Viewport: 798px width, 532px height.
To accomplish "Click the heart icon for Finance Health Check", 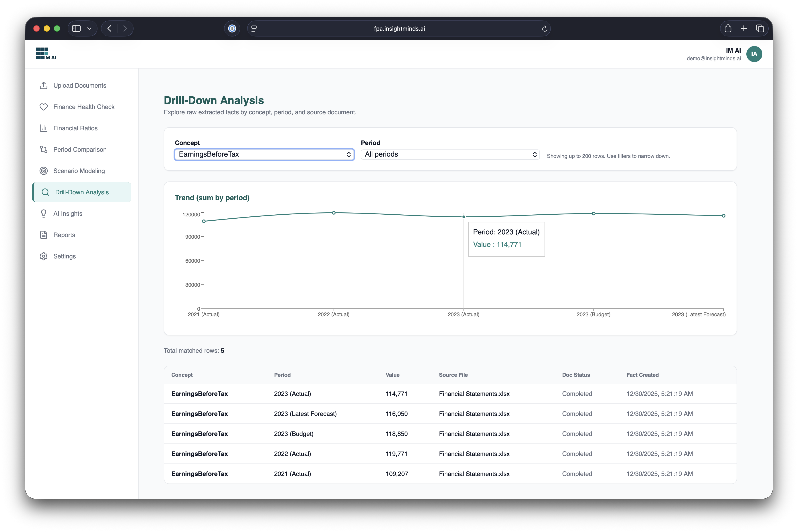I will tap(43, 107).
